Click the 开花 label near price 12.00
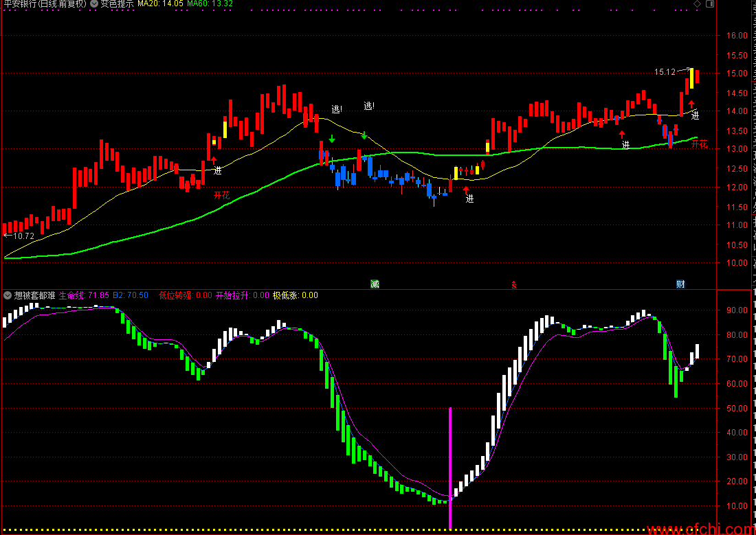The width and height of the screenshot is (756, 535). click(x=222, y=195)
